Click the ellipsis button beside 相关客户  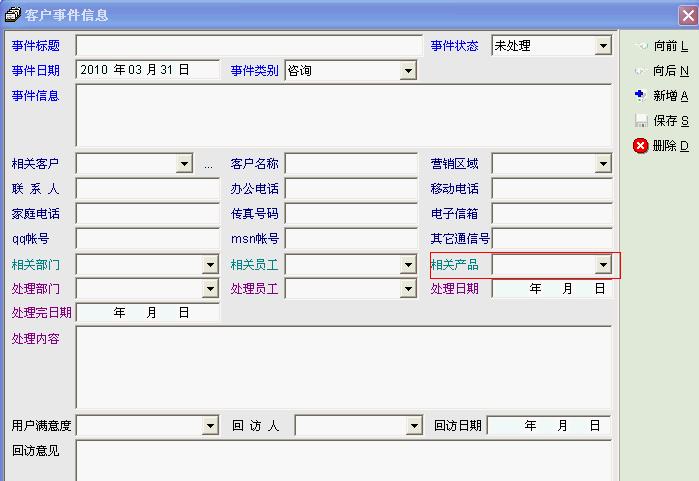click(208, 164)
